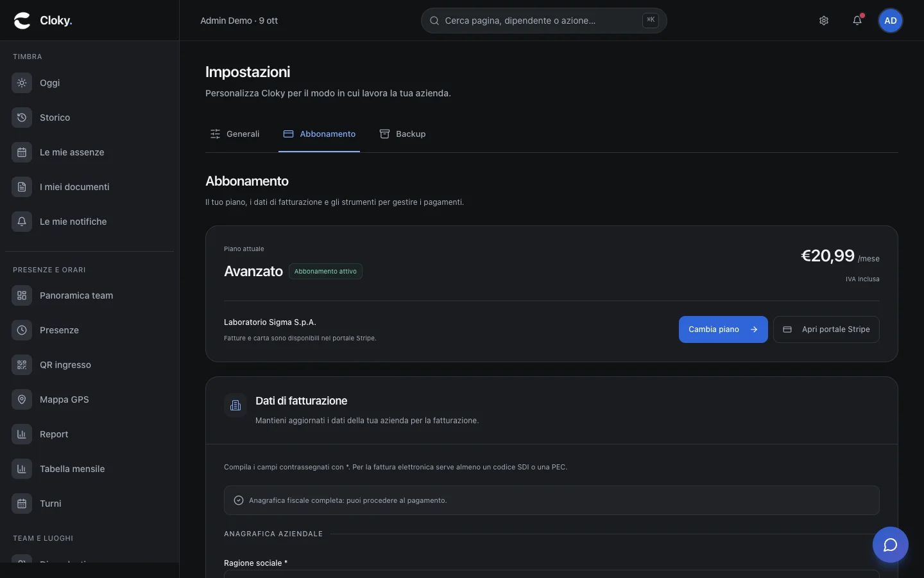Switch to the Backup tab

pos(403,134)
